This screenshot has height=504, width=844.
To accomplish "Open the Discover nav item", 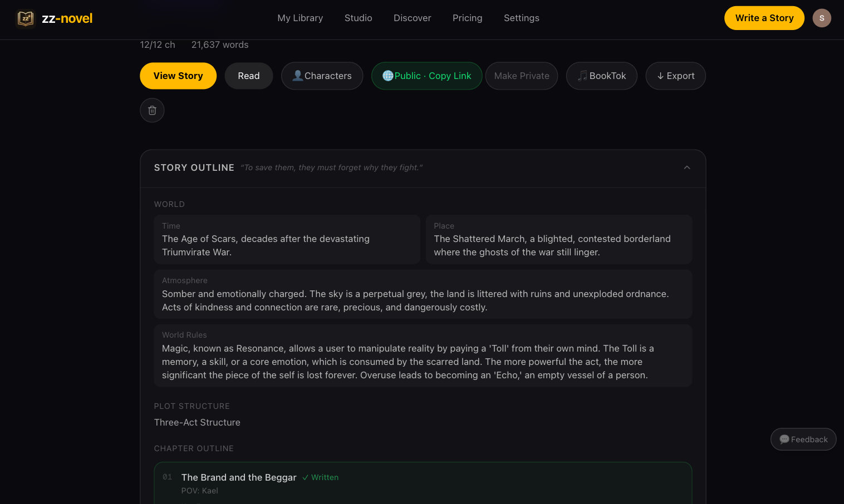I will [x=412, y=18].
